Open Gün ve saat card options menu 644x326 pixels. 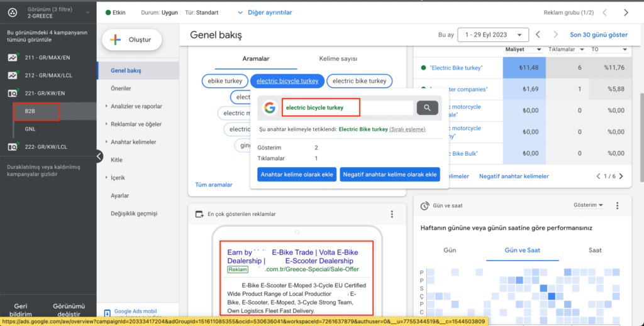click(618, 206)
